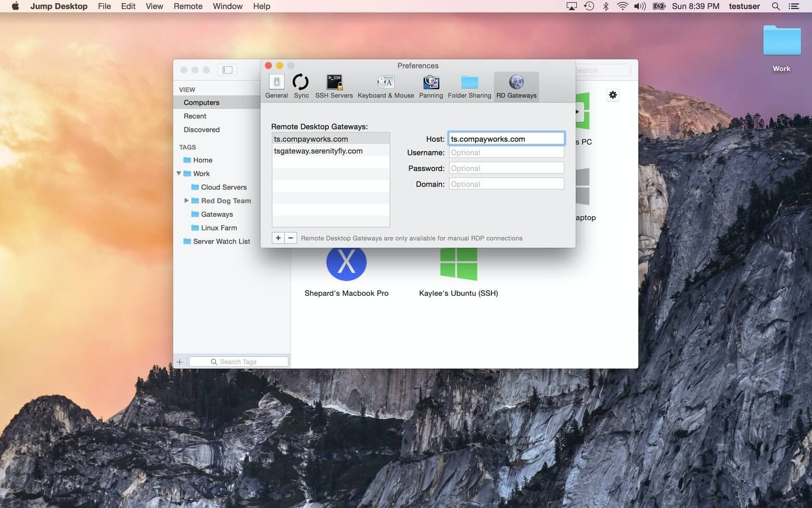This screenshot has width=812, height=508.
Task: Open the Sync preferences pane
Action: click(301, 85)
